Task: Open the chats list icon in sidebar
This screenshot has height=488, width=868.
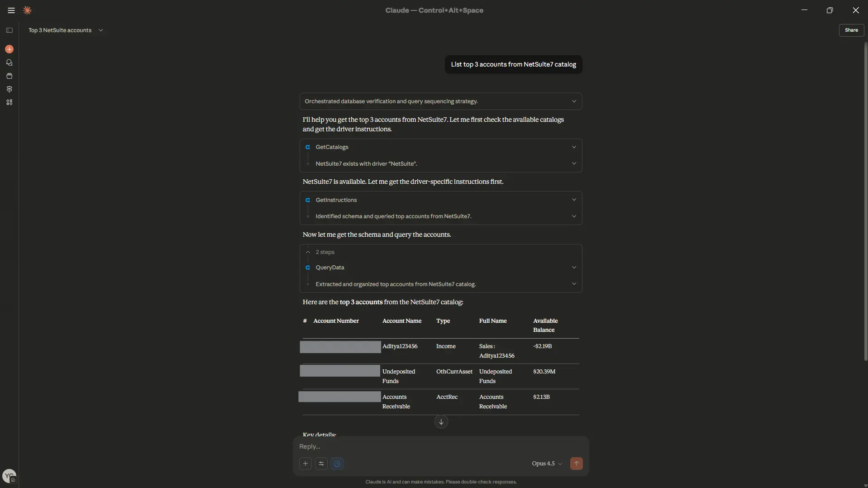Action: point(9,63)
